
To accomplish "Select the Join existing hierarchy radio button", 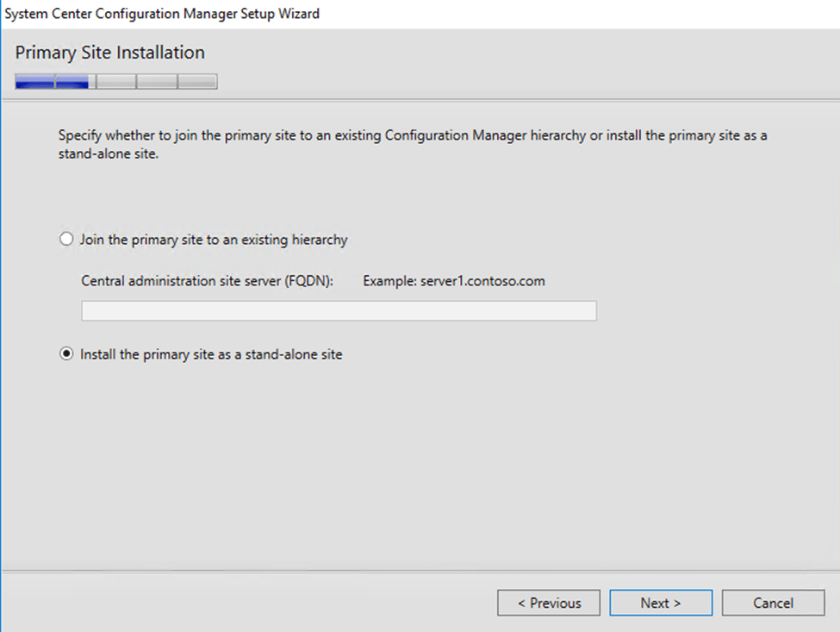I will point(66,240).
